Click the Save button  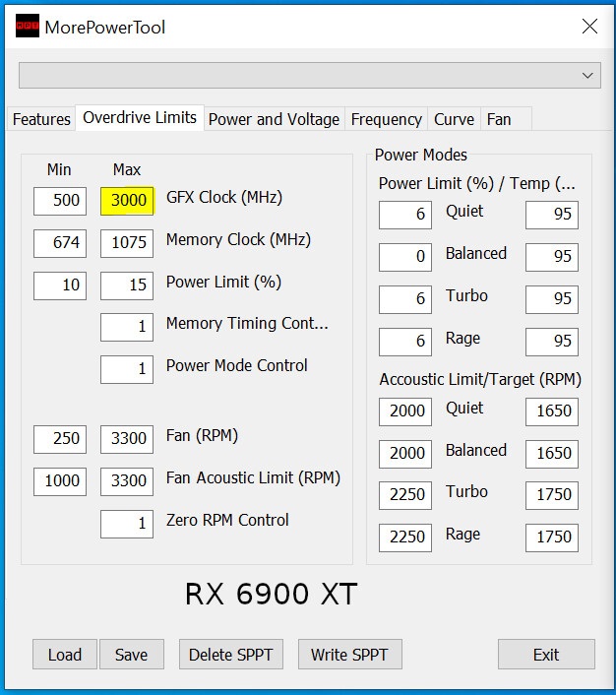point(132,655)
